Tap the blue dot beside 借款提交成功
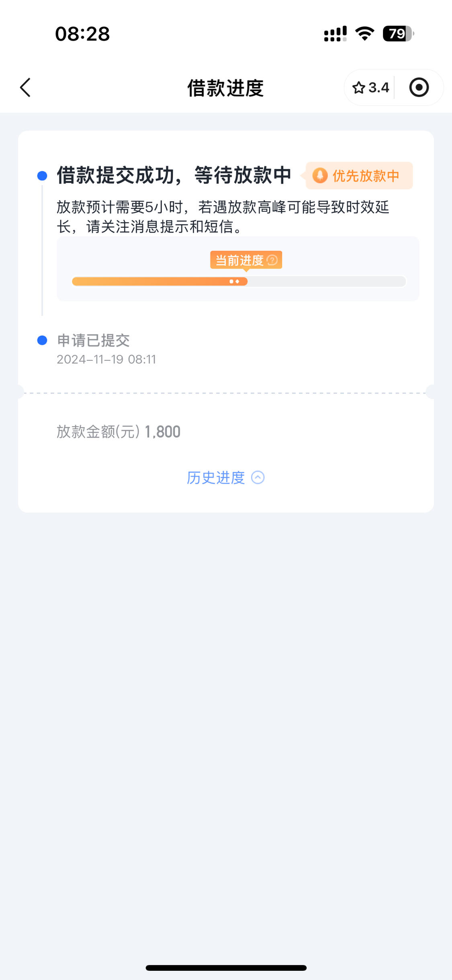This screenshot has height=980, width=452. [42, 176]
